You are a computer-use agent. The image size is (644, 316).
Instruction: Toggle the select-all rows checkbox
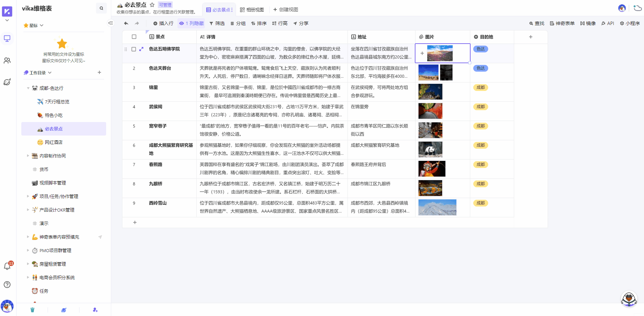pyautogui.click(x=134, y=37)
